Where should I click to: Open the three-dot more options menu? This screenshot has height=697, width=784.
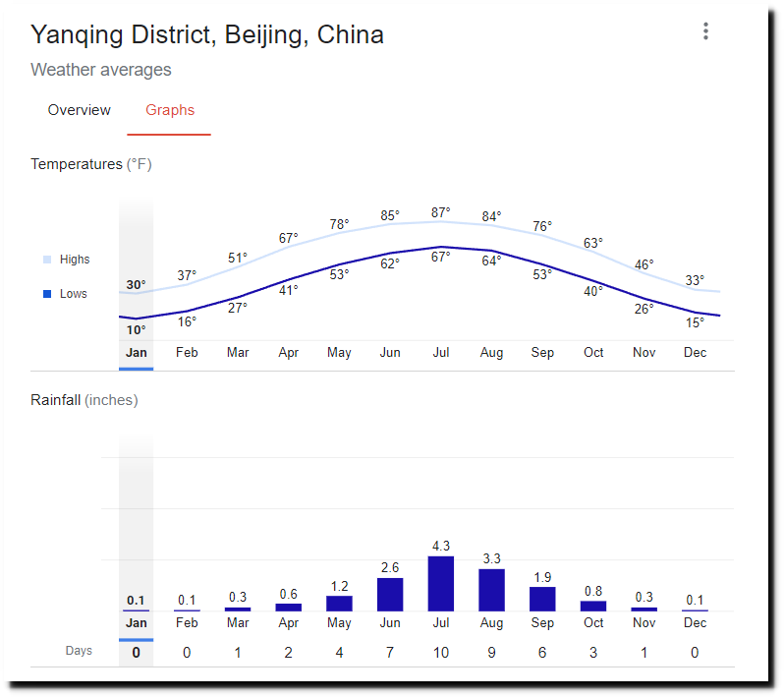click(x=705, y=31)
